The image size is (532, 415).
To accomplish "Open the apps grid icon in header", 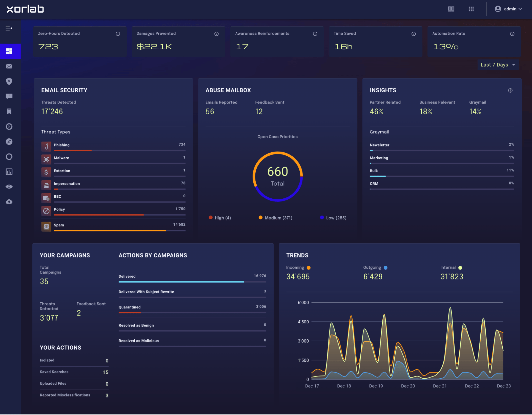I will [471, 9].
